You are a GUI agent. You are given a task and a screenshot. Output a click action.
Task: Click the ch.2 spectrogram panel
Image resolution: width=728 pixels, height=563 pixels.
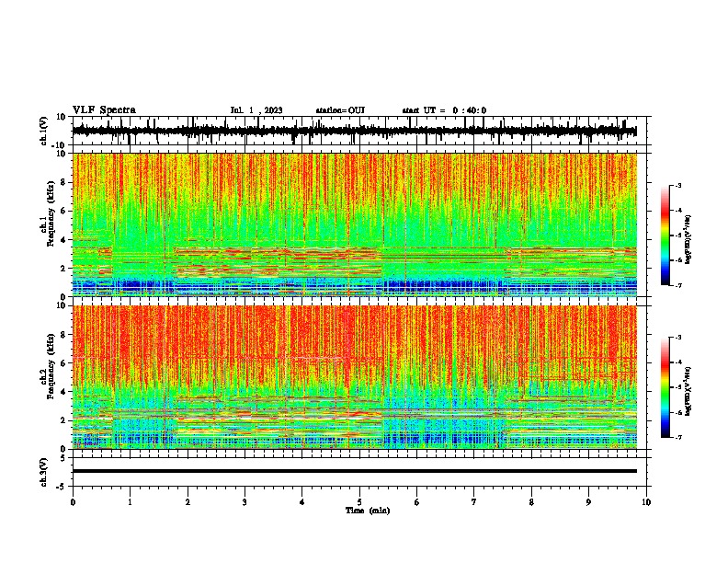click(355, 377)
